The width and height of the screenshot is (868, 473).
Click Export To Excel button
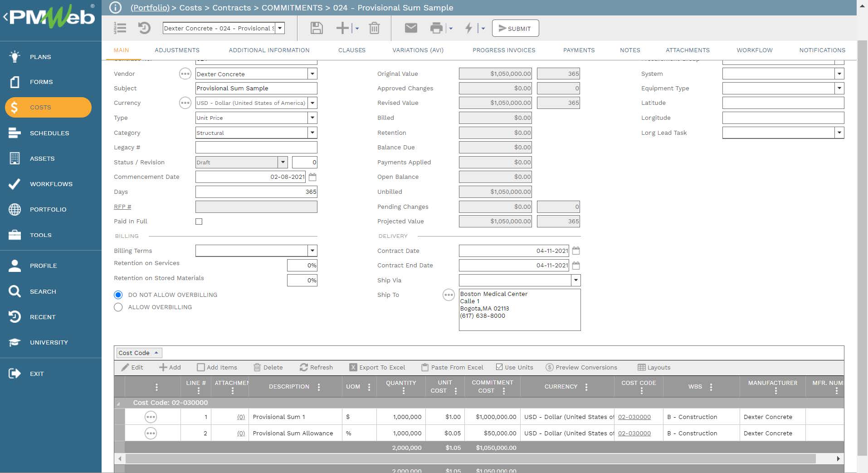[x=377, y=367]
